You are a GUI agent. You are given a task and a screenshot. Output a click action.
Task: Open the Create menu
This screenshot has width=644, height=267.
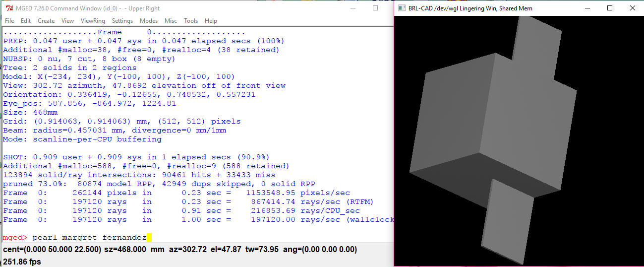(x=46, y=21)
